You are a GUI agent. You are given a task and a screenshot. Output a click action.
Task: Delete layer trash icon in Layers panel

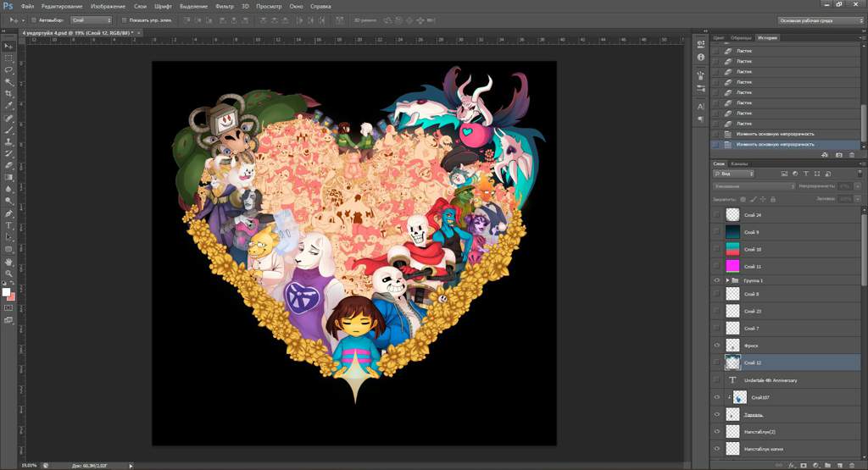(852, 466)
